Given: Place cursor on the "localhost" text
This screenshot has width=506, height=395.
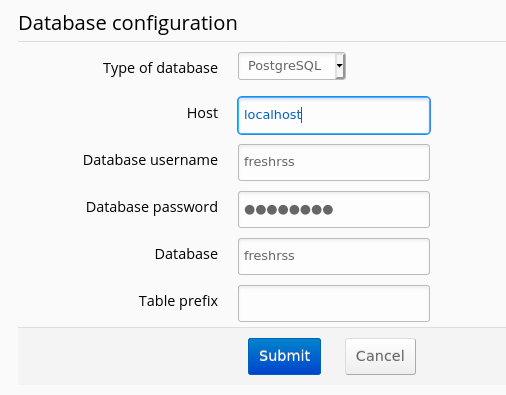Looking at the screenshot, I should 273,115.
